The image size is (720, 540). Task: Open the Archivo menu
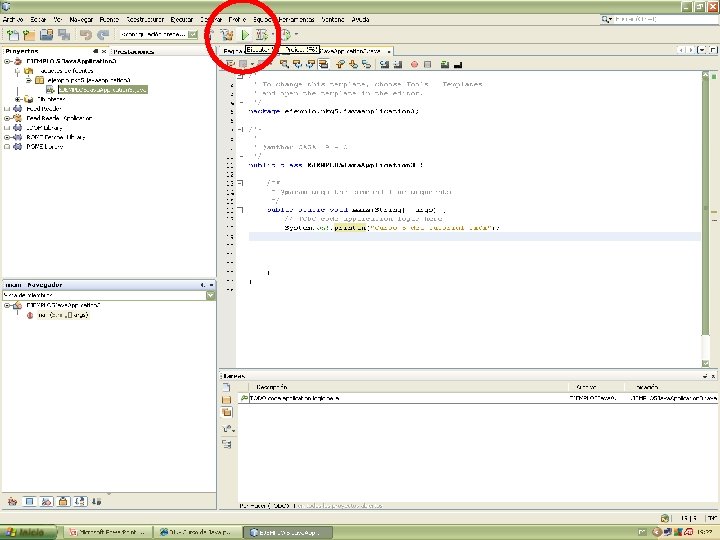[12, 19]
